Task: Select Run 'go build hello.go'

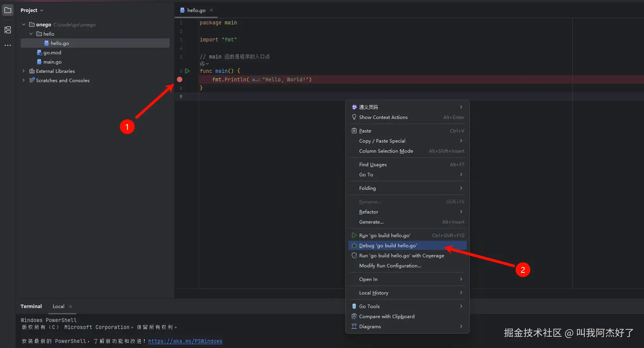Action: pos(407,235)
